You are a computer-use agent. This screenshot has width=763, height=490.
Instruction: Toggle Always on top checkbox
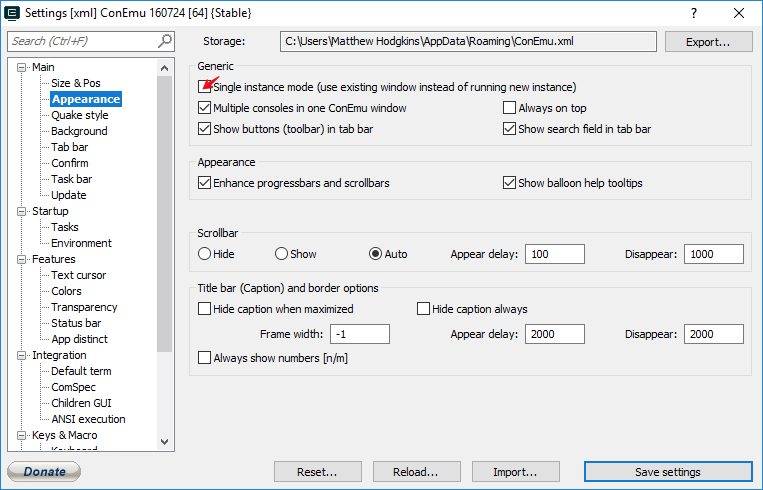510,108
